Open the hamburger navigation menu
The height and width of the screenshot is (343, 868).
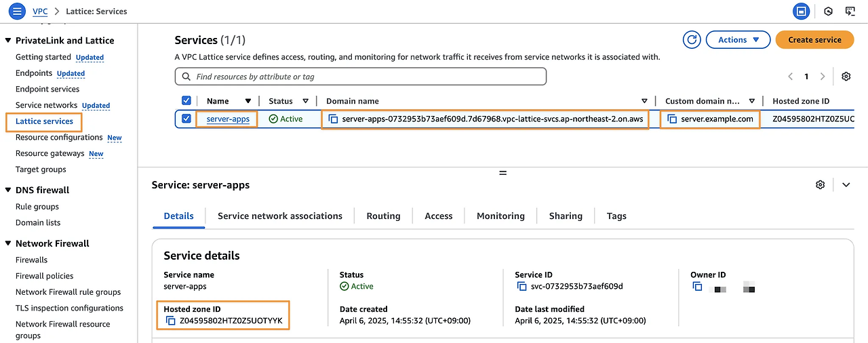(x=17, y=12)
